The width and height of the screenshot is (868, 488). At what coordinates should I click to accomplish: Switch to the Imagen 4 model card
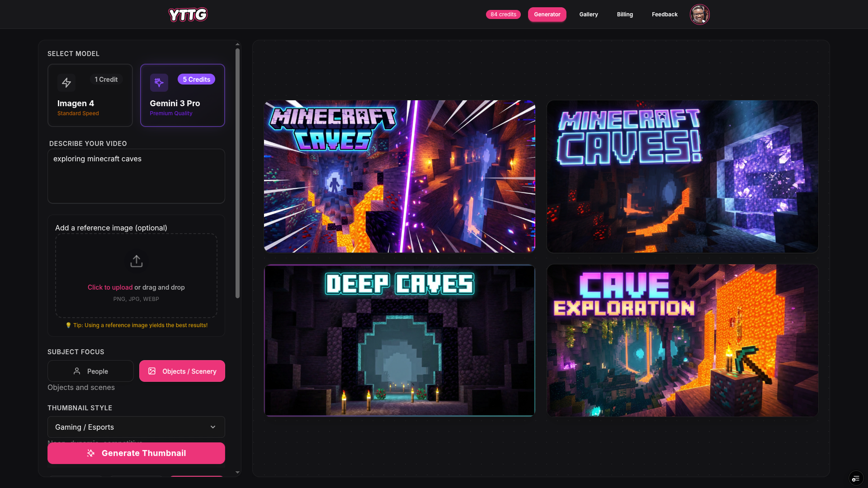point(90,95)
